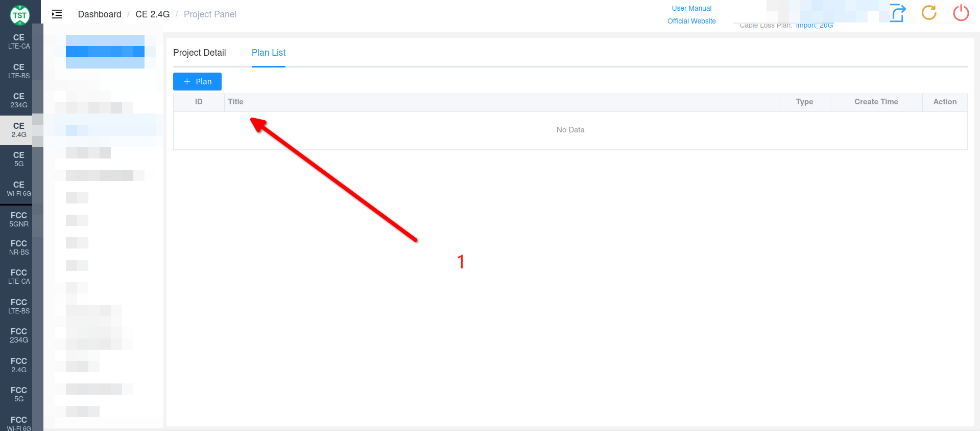Image resolution: width=980 pixels, height=431 pixels.
Task: Click the + Plan button
Action: (197, 81)
